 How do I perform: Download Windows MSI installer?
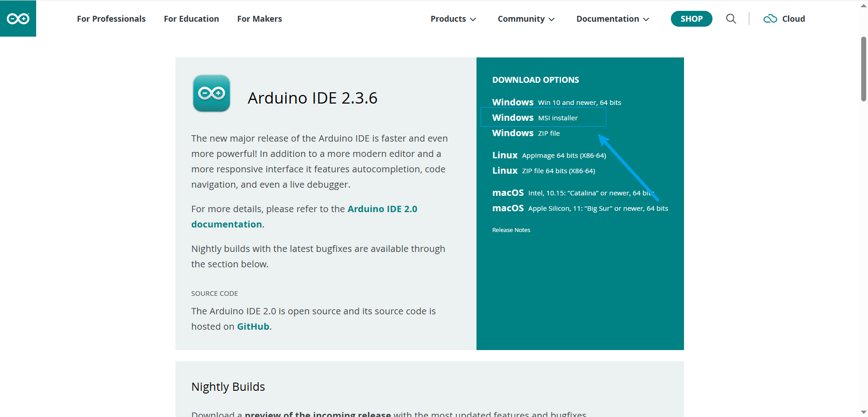coord(535,118)
